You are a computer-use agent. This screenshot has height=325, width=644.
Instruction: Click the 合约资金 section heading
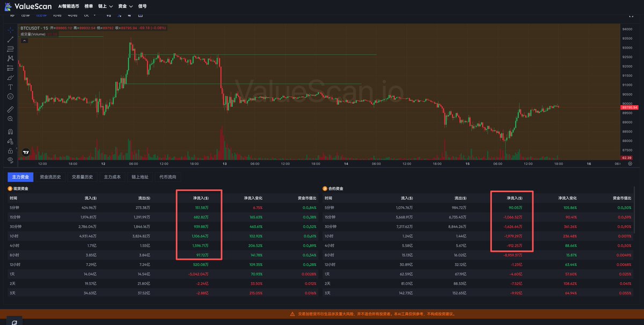coord(336,189)
